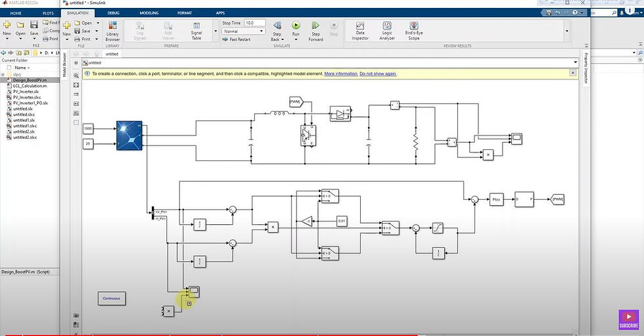Click Open in the Simulink File group
The height and width of the screenshot is (336, 644).
(x=83, y=23)
